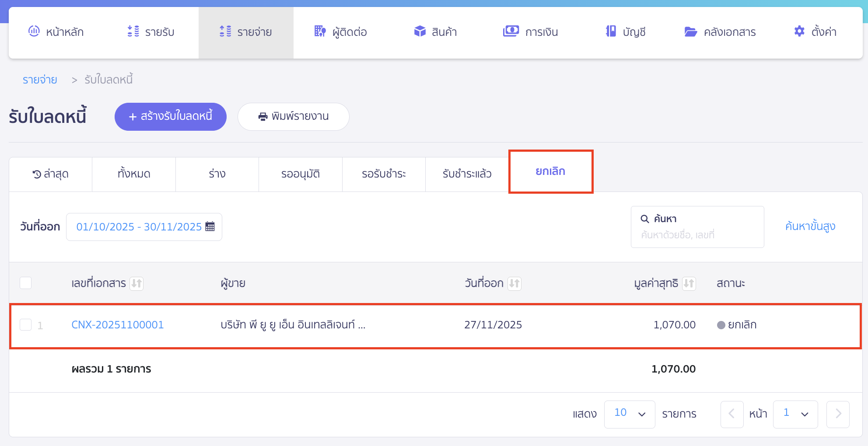The width and height of the screenshot is (868, 446).
Task: Open the ตั้งค่า gear icon
Action: coord(799,31)
